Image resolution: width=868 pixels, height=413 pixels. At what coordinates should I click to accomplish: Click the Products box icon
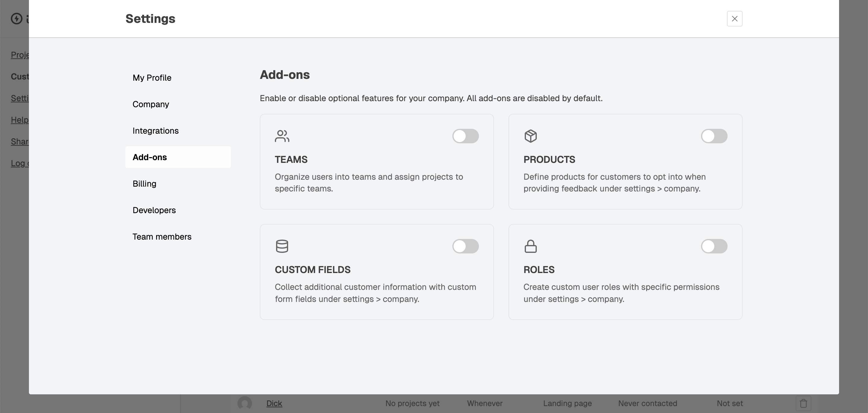(x=530, y=136)
